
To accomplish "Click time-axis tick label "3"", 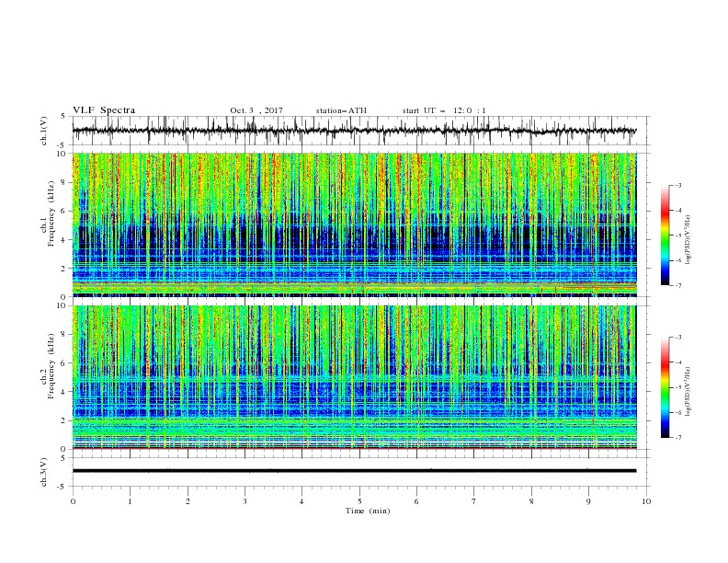I will coord(245,501).
